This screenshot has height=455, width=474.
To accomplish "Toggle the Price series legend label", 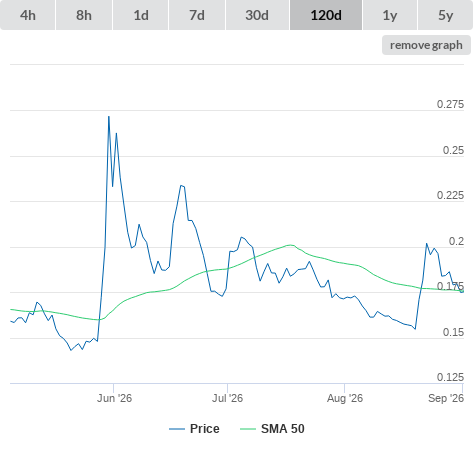I will tap(205, 429).
